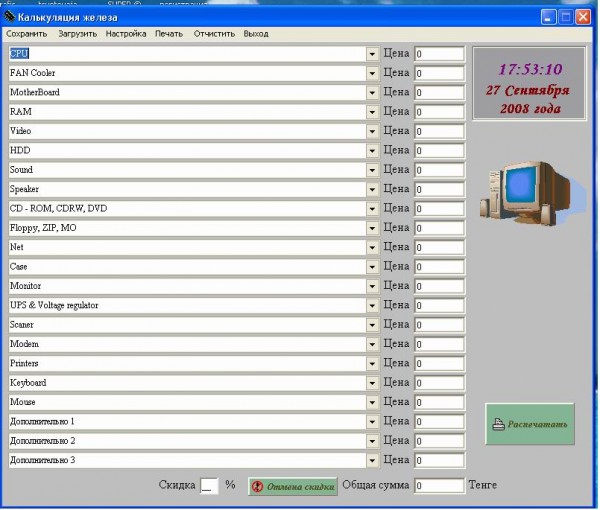Click the Цена field for Monitor
Image resolution: width=600 pixels, height=510 pixels.
[439, 287]
